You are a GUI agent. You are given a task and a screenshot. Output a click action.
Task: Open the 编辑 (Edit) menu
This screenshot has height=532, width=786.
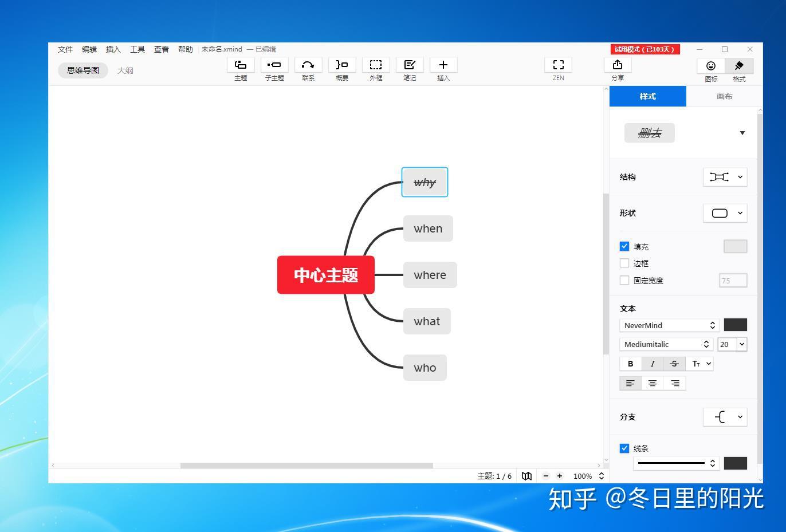(89, 49)
